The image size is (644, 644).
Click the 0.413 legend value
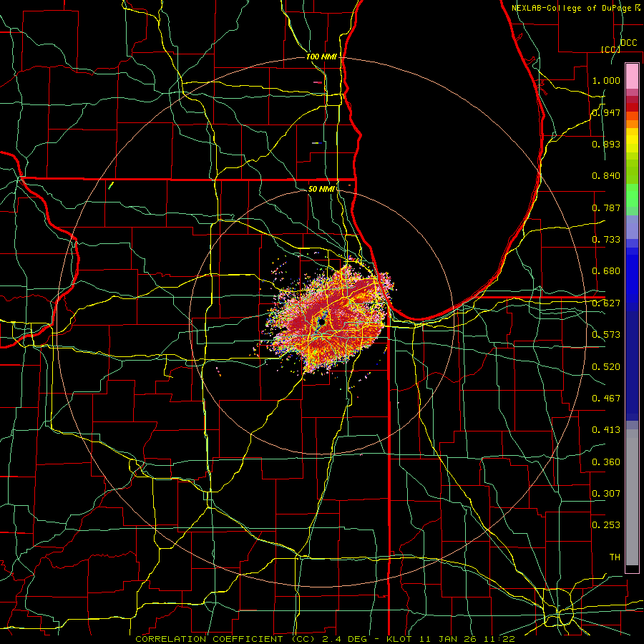(x=606, y=430)
